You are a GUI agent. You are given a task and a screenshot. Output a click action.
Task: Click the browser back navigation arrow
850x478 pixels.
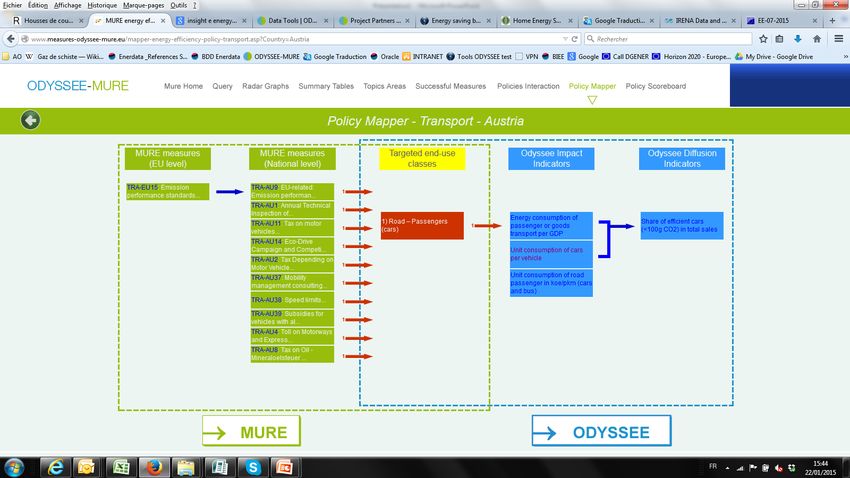10,39
